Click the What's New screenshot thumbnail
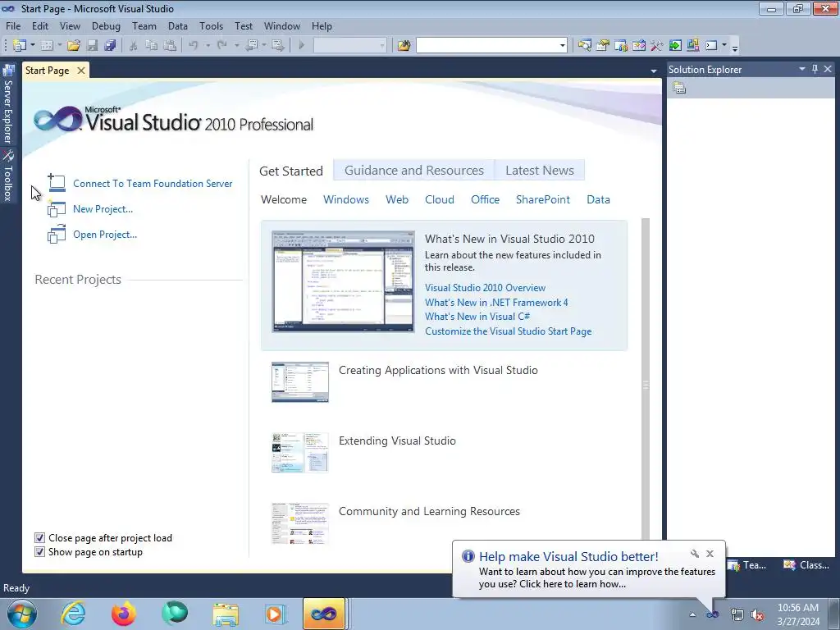This screenshot has height=630, width=840. click(343, 281)
